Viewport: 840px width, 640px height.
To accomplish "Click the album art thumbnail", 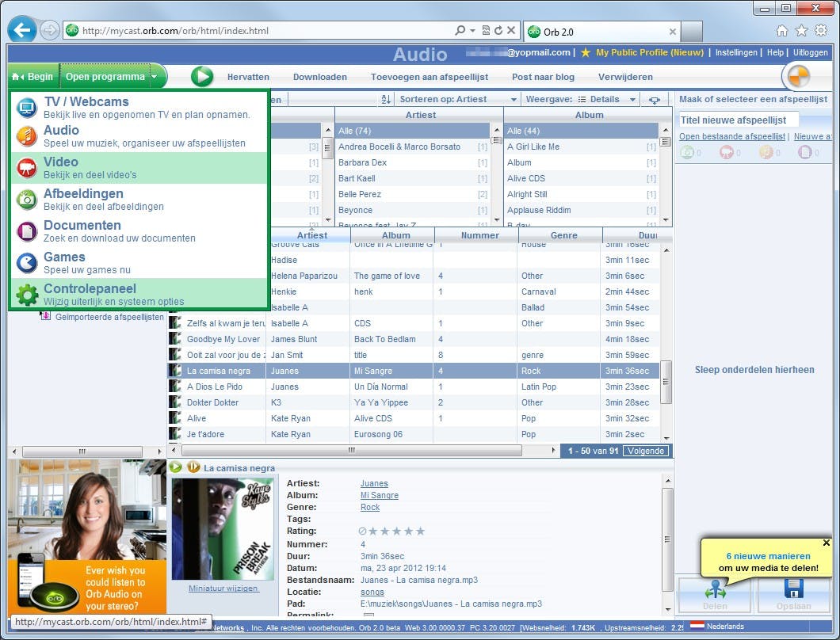I will coord(223,529).
